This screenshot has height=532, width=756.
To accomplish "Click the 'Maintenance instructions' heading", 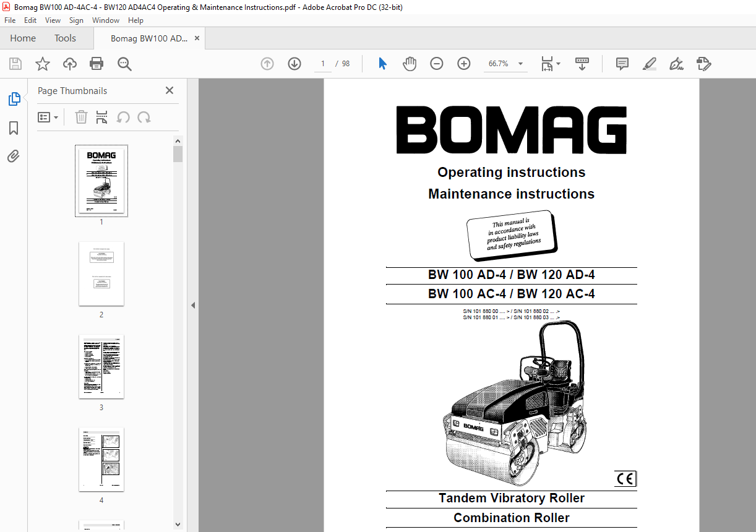I will [512, 194].
